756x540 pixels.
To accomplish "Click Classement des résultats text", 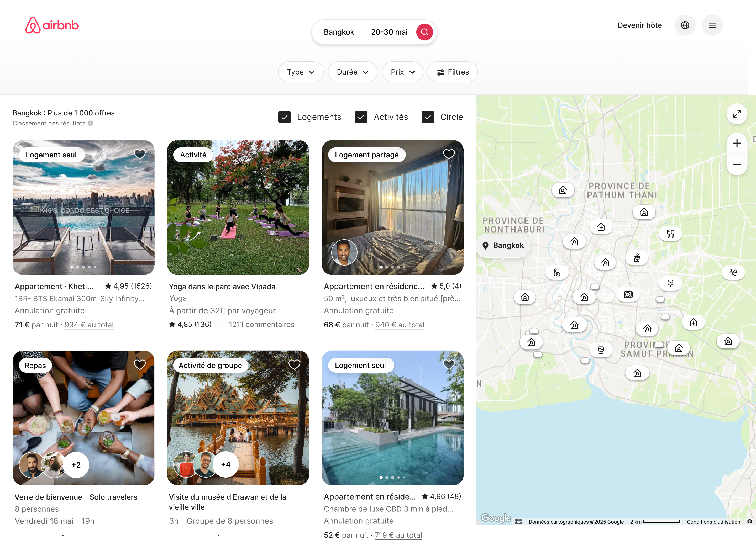I will [x=49, y=123].
